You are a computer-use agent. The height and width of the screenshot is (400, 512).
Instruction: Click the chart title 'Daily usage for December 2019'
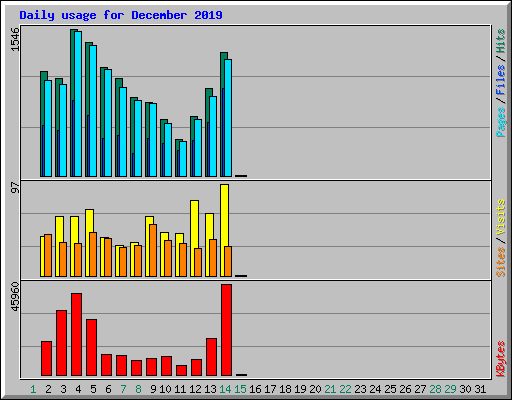click(x=121, y=15)
